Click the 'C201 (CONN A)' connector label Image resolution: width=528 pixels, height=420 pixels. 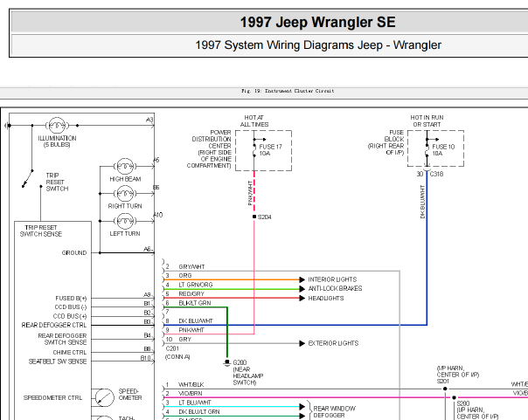pyautogui.click(x=177, y=353)
